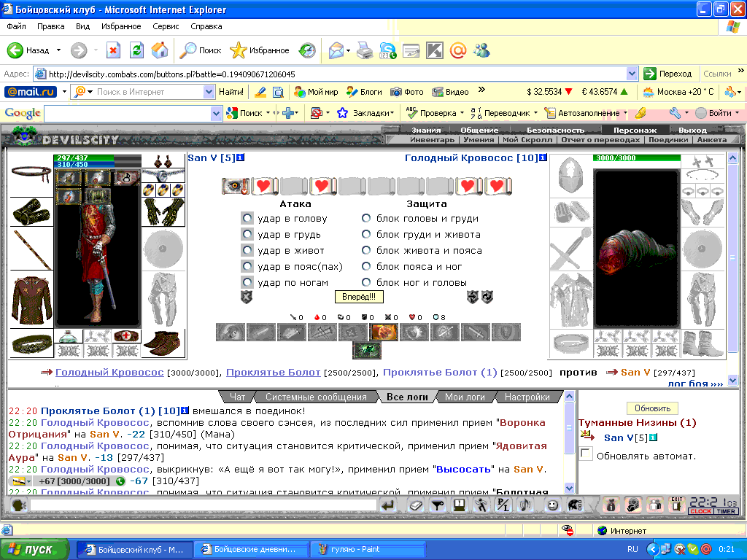Select defense "блок живота и пояса"
The width and height of the screenshot is (747, 560).
pos(366,250)
